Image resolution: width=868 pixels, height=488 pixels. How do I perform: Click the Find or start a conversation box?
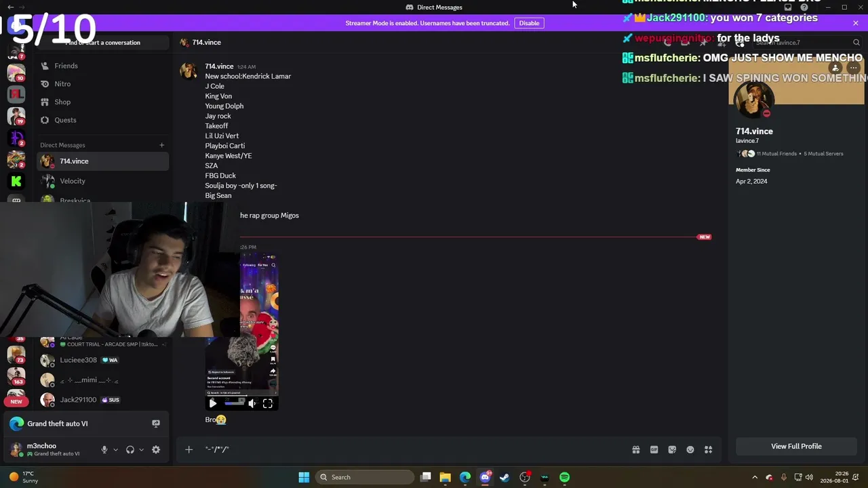tap(102, 43)
